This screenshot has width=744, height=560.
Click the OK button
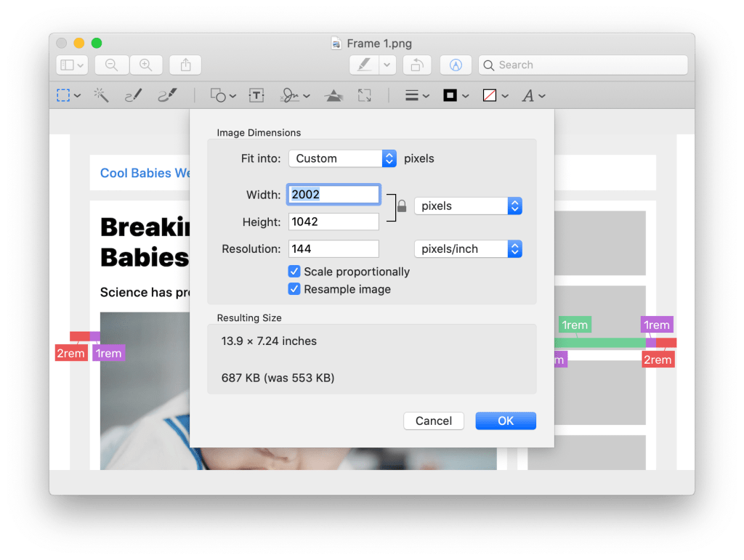(x=506, y=421)
